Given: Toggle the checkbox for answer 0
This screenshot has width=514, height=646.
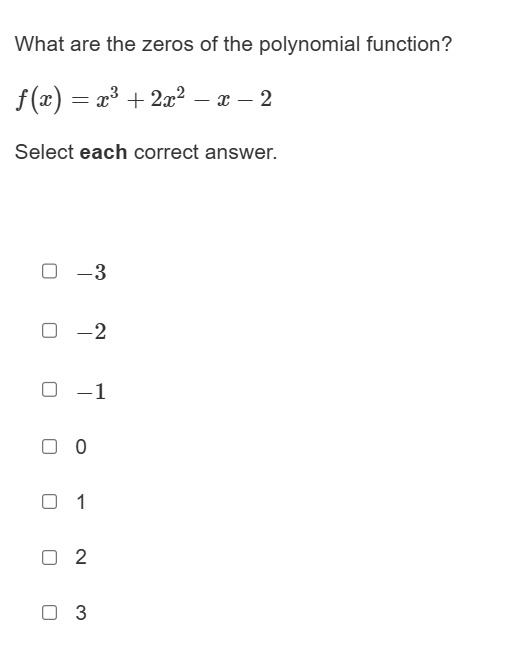Looking at the screenshot, I should tap(49, 446).
